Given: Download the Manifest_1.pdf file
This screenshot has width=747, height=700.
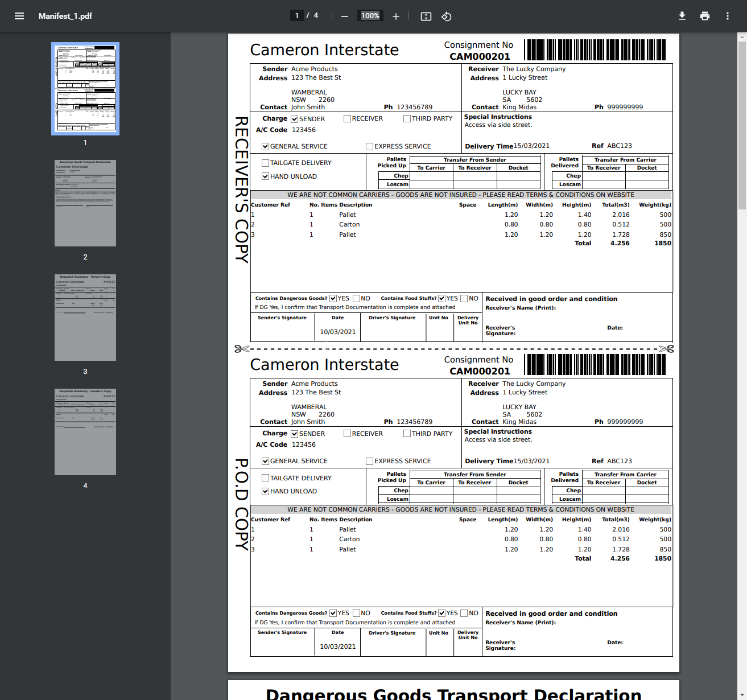Looking at the screenshot, I should pos(682,16).
